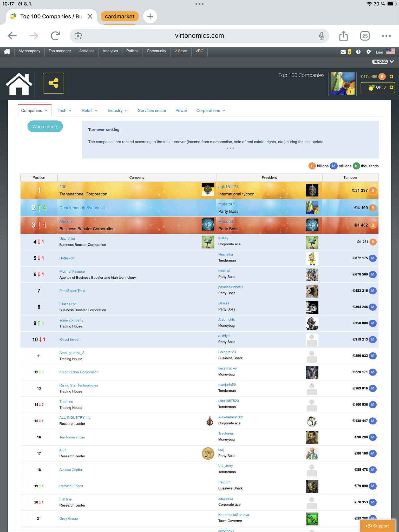This screenshot has height=532, width=399.
Task: Open the Tech ranking dropdown
Action: coord(64,110)
